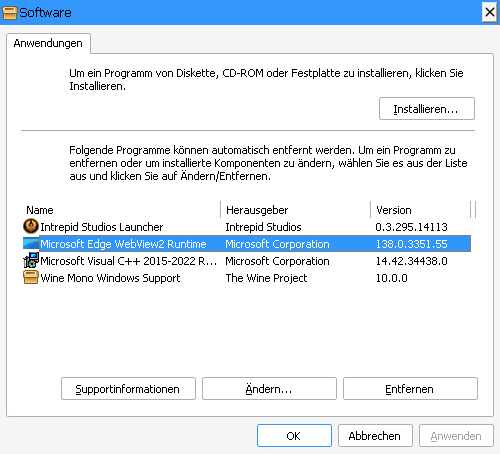
Task: Click the Installieren... button
Action: click(x=427, y=109)
